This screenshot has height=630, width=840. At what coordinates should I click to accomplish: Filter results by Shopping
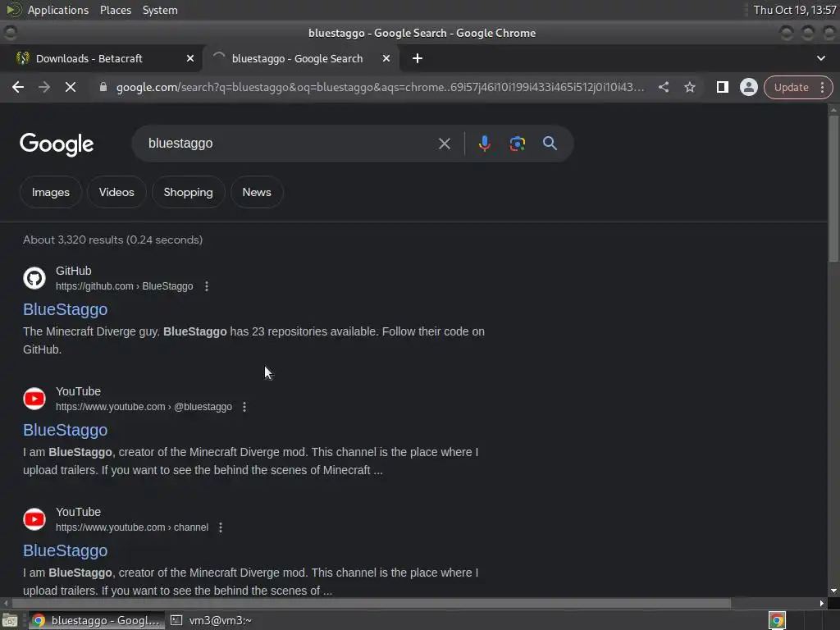point(188,192)
